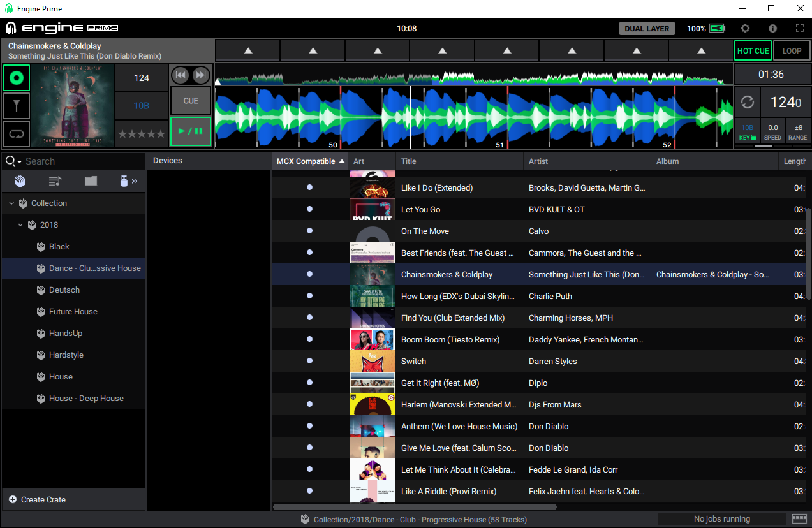Sort tracks by the Title column header
Screen dimensions: 812x528
pos(459,161)
